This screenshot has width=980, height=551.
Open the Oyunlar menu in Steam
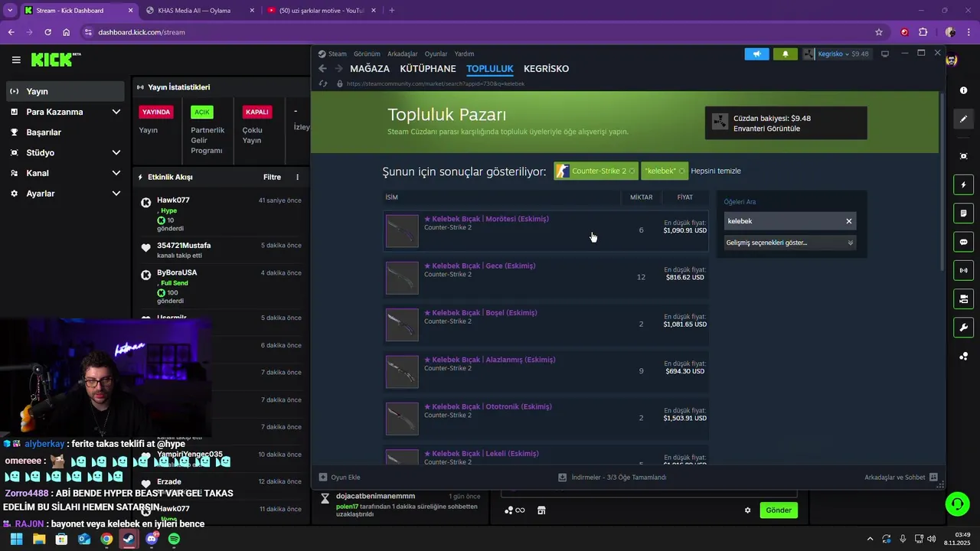coord(436,54)
